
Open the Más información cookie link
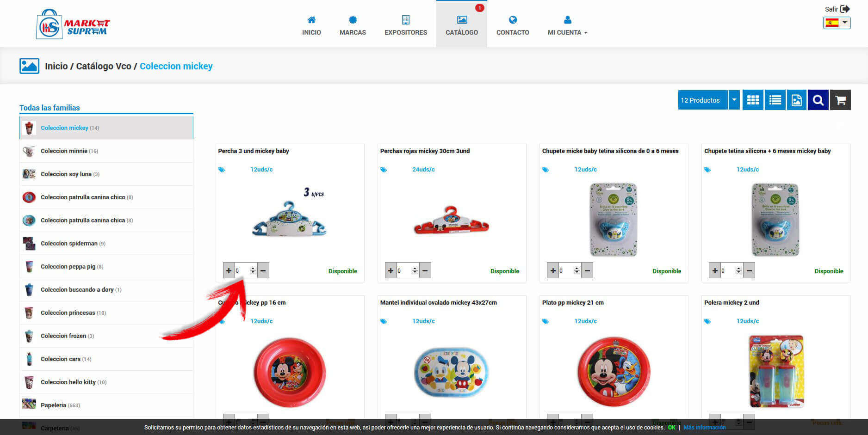(704, 428)
